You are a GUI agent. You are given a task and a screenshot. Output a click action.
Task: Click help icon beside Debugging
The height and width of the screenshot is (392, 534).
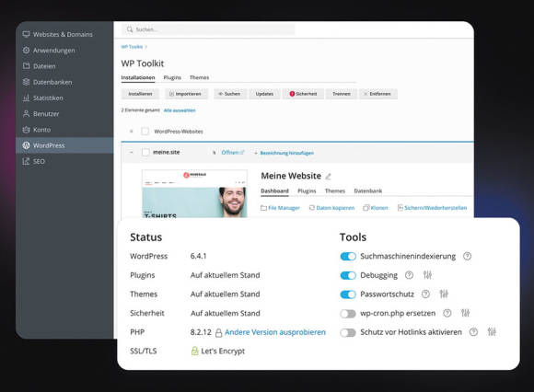coord(409,275)
